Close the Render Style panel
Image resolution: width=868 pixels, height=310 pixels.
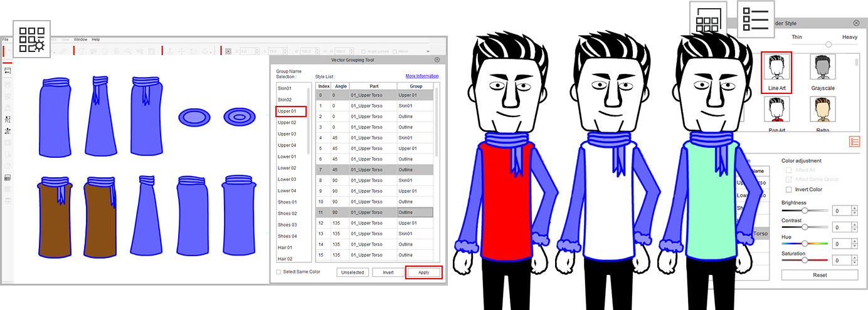tap(856, 23)
